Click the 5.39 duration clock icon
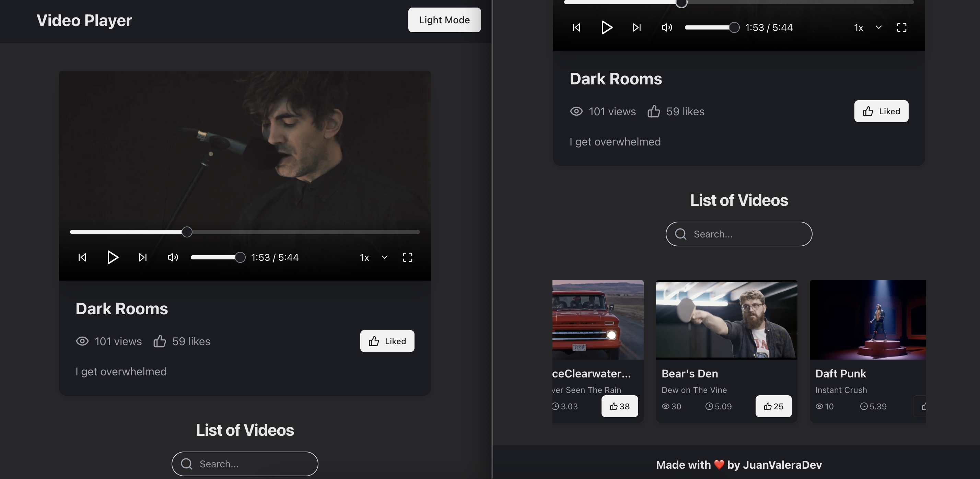This screenshot has height=479, width=980. pos(864,406)
